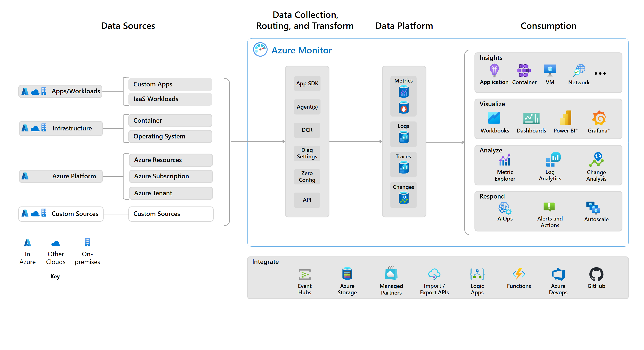Click the Data Sources heading
The height and width of the screenshot is (350, 644).
[128, 26]
